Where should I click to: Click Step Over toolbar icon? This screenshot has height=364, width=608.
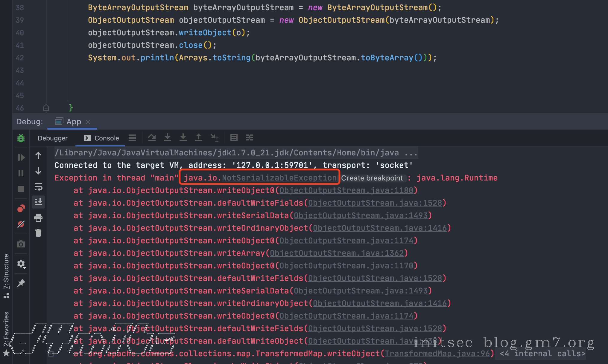(x=152, y=137)
